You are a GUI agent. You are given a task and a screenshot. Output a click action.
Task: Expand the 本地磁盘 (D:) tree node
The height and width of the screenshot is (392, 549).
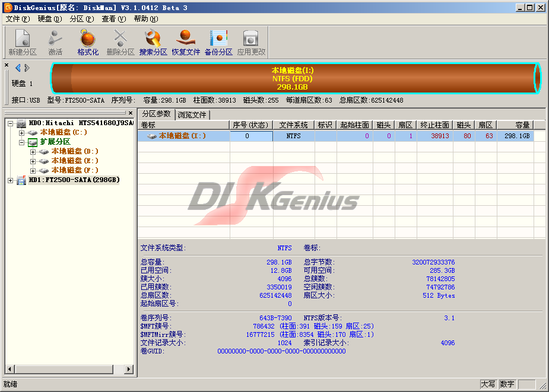click(33, 152)
